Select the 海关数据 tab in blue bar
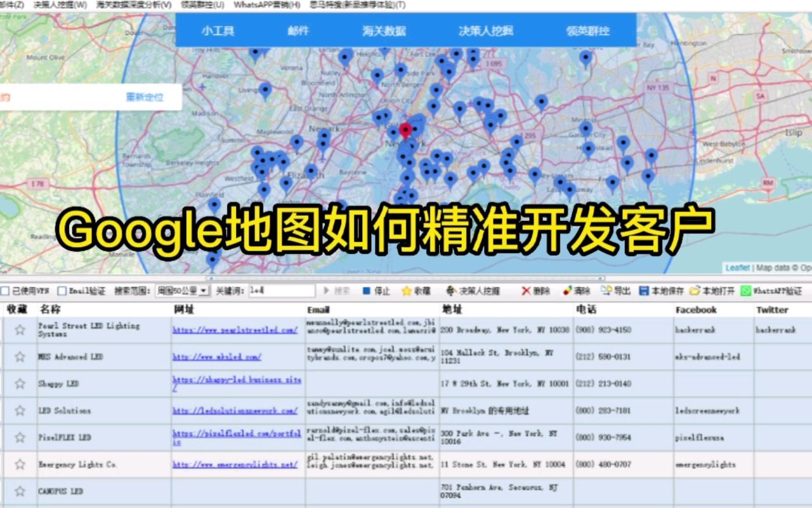812x508 pixels. tap(384, 30)
